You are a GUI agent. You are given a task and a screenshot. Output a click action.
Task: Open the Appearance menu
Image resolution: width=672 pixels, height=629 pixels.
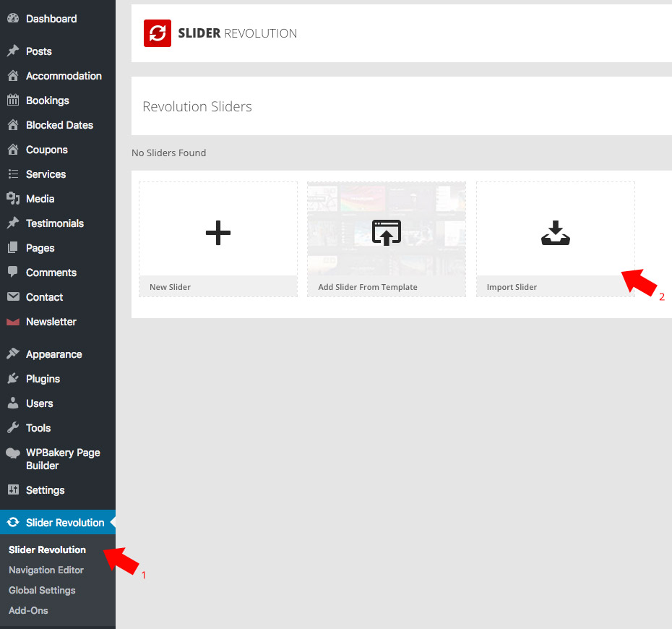click(x=53, y=354)
